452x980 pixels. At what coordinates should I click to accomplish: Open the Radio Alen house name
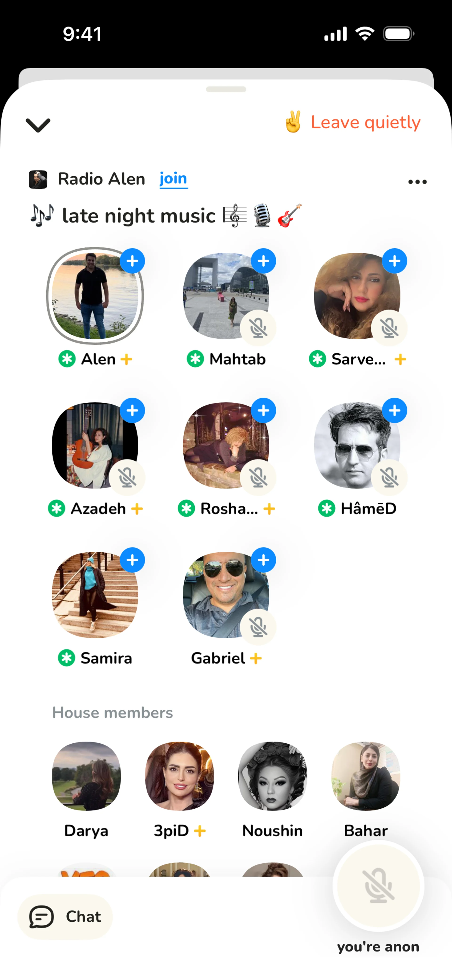point(102,179)
